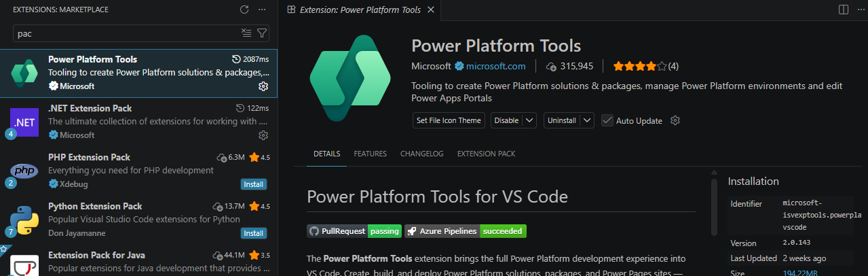
Task: Switch to the DETAILS tab
Action: click(x=326, y=154)
